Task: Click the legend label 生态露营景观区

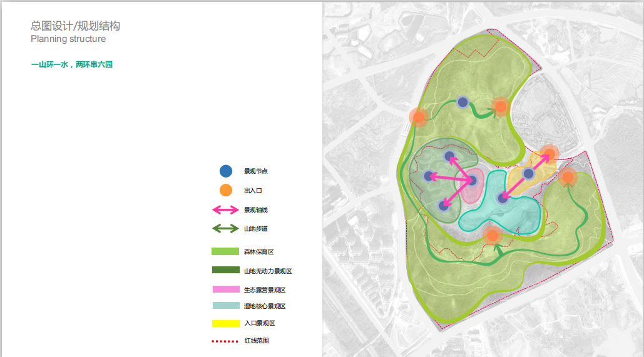Action: point(265,290)
